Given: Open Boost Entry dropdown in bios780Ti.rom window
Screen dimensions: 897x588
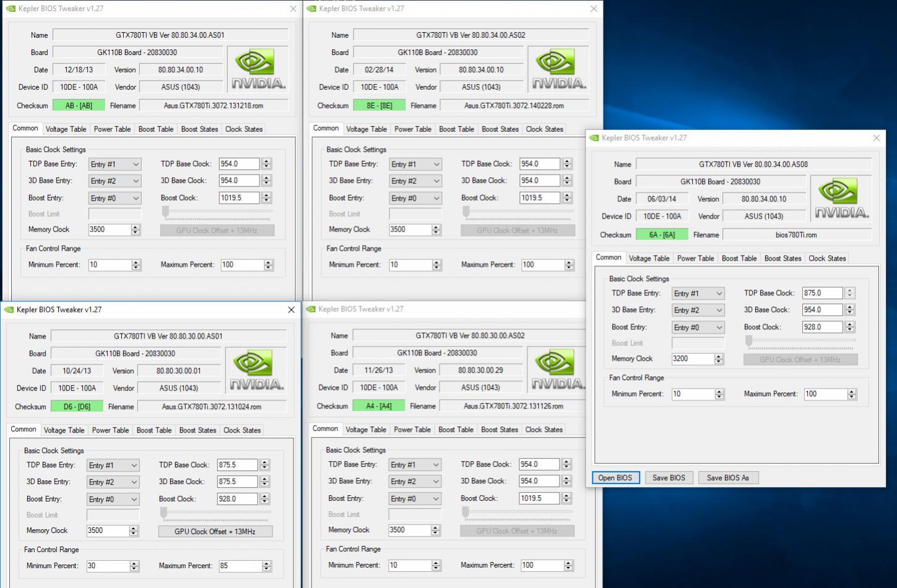Looking at the screenshot, I should point(698,327).
